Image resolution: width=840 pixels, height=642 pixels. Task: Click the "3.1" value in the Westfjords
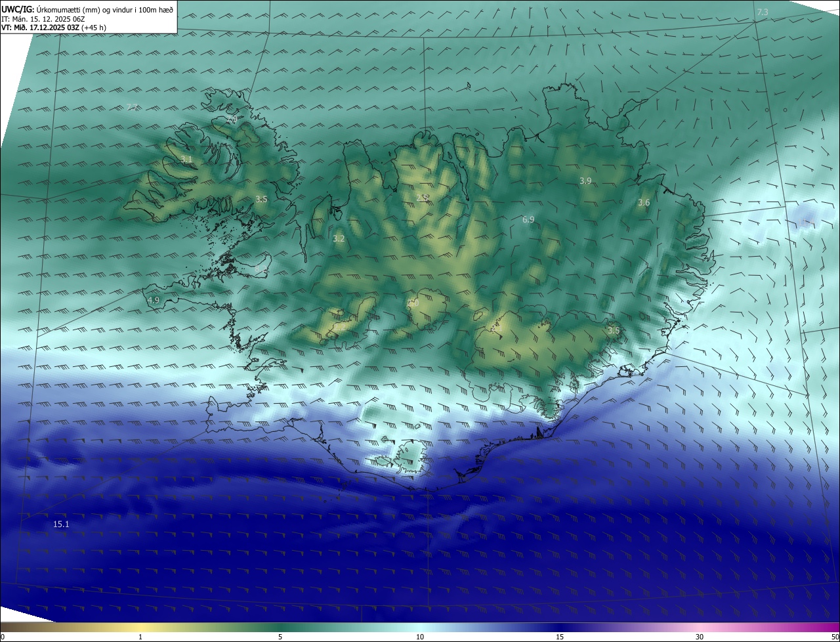186,160
